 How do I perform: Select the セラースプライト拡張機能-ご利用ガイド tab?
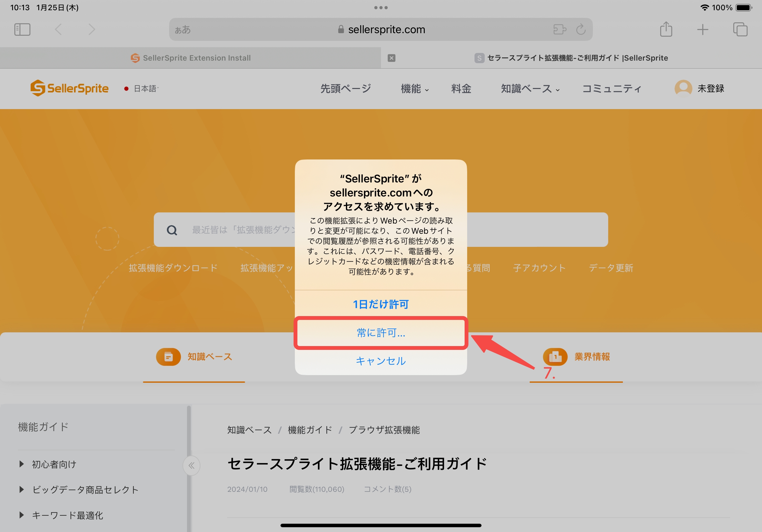pos(571,58)
